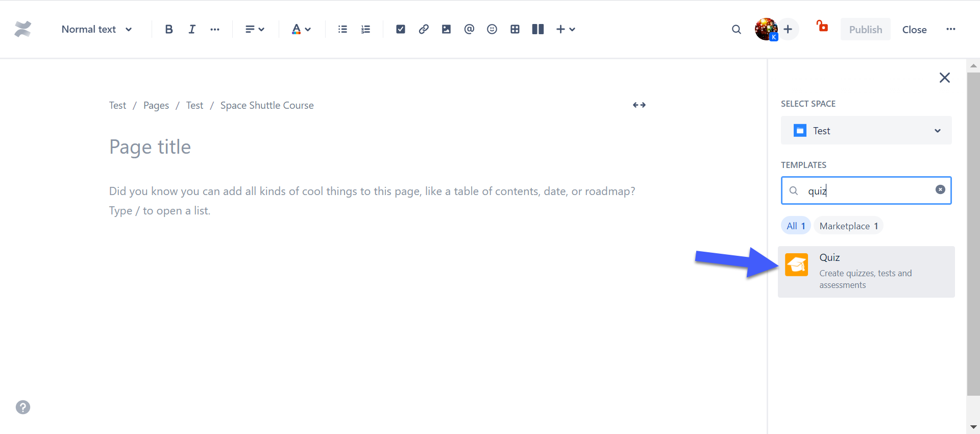Toggle italic text formatting

[x=192, y=30]
